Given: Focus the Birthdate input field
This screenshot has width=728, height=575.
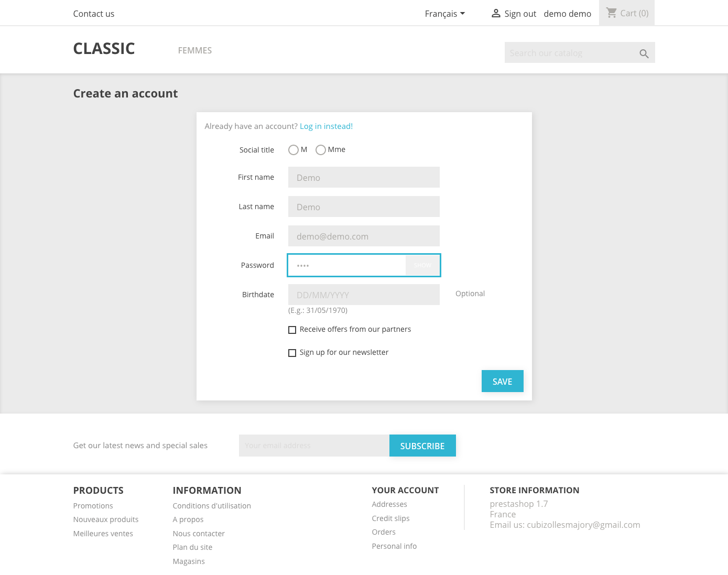Looking at the screenshot, I should tap(364, 295).
